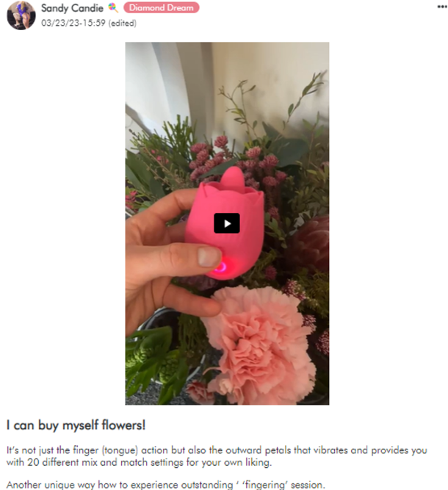448x490 pixels.
Task: Select the 'I can buy myself flowers!' title
Action: tap(76, 425)
